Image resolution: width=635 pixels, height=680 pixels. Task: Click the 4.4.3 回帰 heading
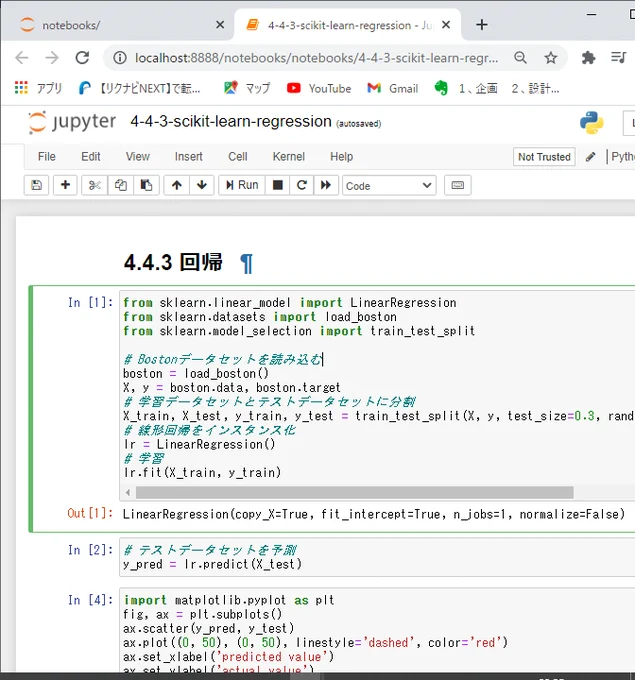point(173,262)
